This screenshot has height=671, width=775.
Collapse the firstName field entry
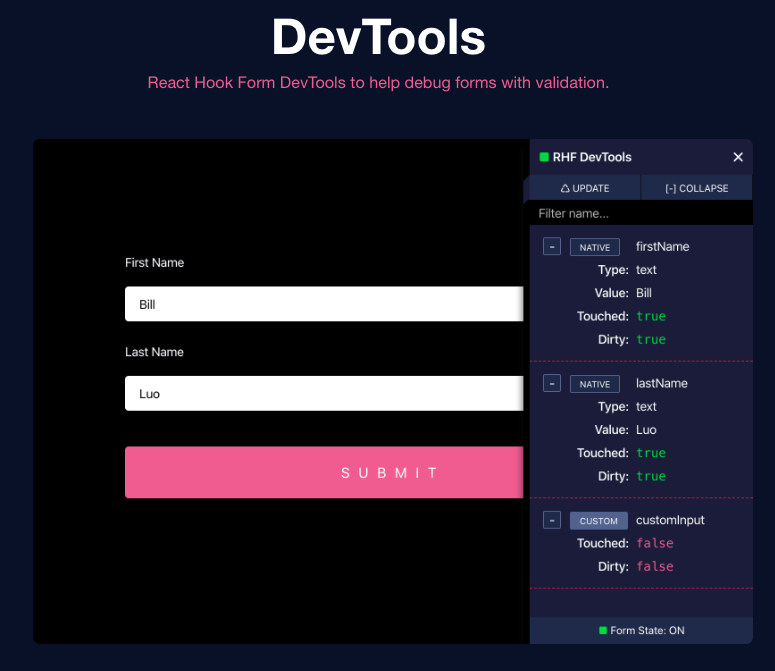click(552, 246)
